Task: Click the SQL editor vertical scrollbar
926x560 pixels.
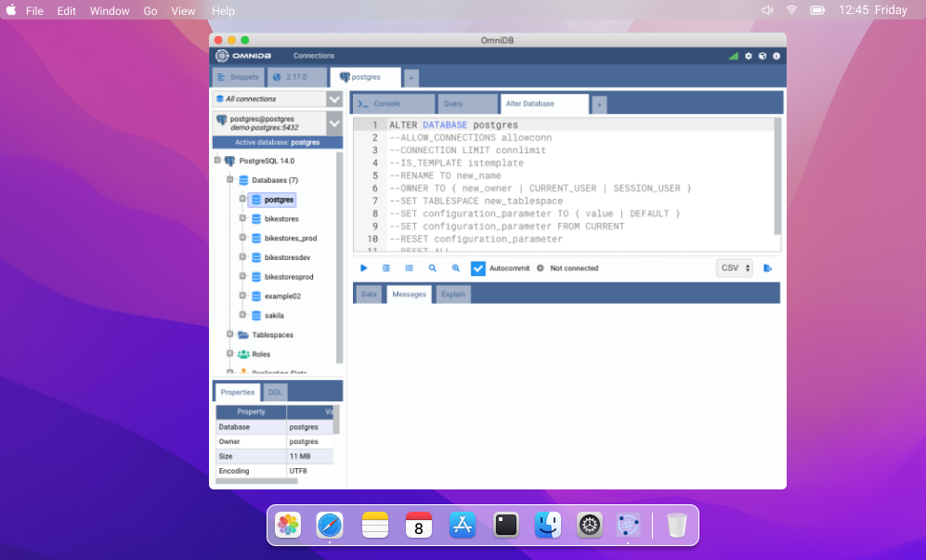Action: (777, 176)
